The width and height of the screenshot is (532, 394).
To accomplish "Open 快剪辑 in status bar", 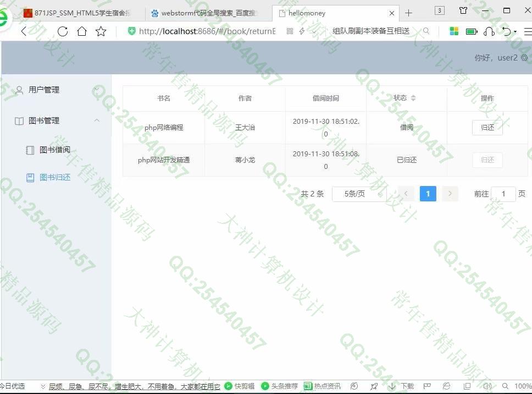I will pos(240,386).
